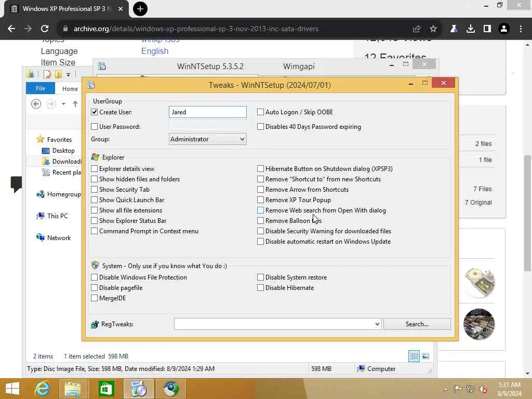Check Hibernate Button on Shutdown dialog
Screen dimensions: 532x399
260,169
